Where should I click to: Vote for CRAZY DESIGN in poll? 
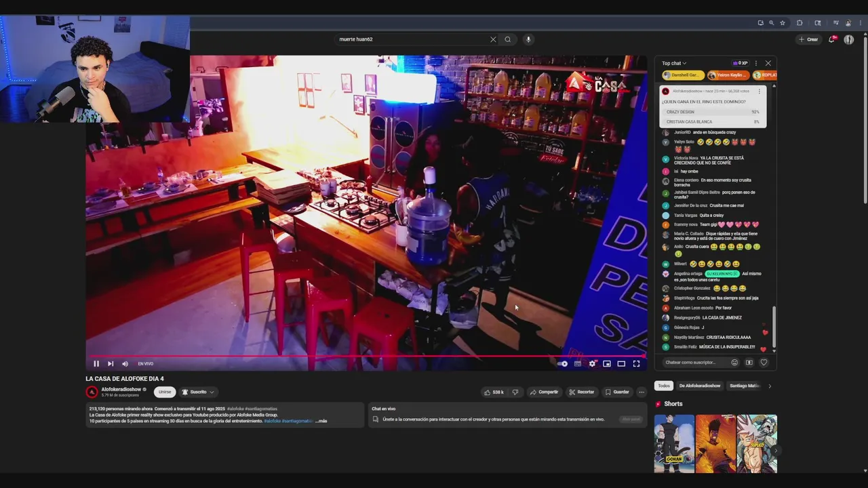(713, 112)
